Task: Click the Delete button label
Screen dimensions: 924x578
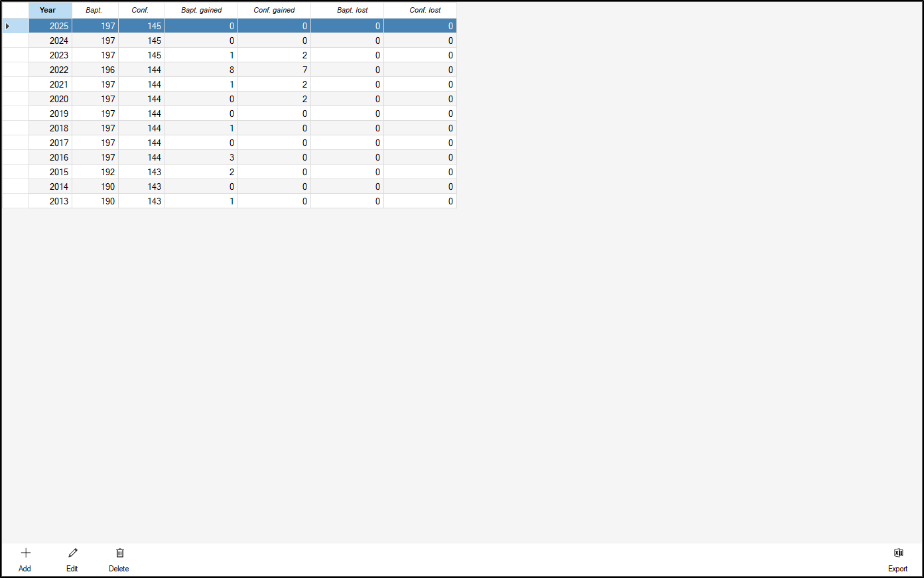Action: pyautogui.click(x=119, y=569)
